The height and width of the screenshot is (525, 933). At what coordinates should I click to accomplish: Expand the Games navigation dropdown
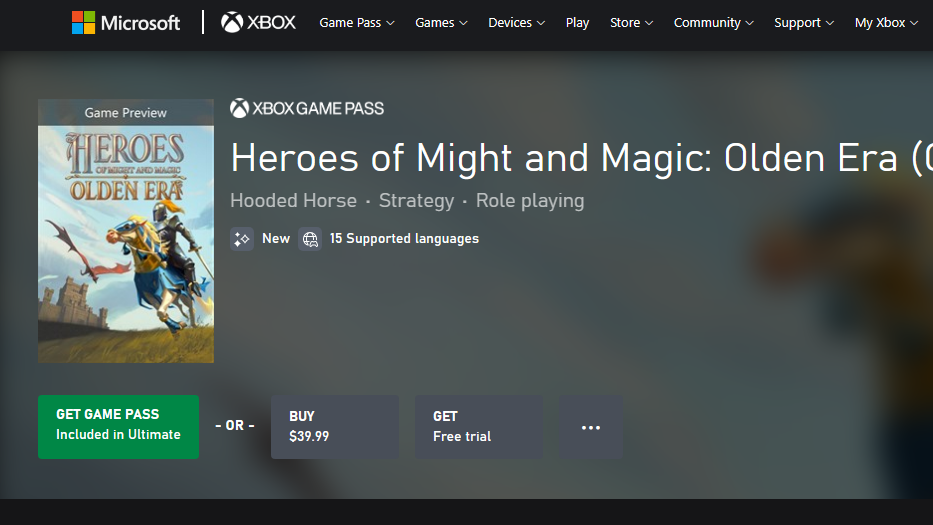click(442, 23)
